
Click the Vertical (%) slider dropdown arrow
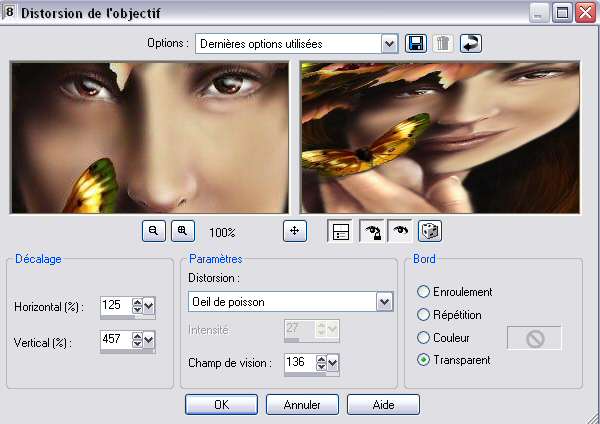pos(148,339)
